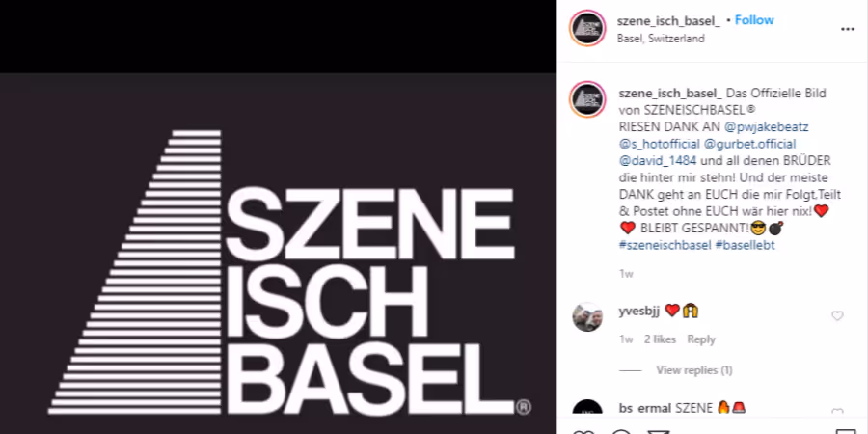Open the three-dot more options menu
This screenshot has height=434, width=868.
tap(848, 29)
